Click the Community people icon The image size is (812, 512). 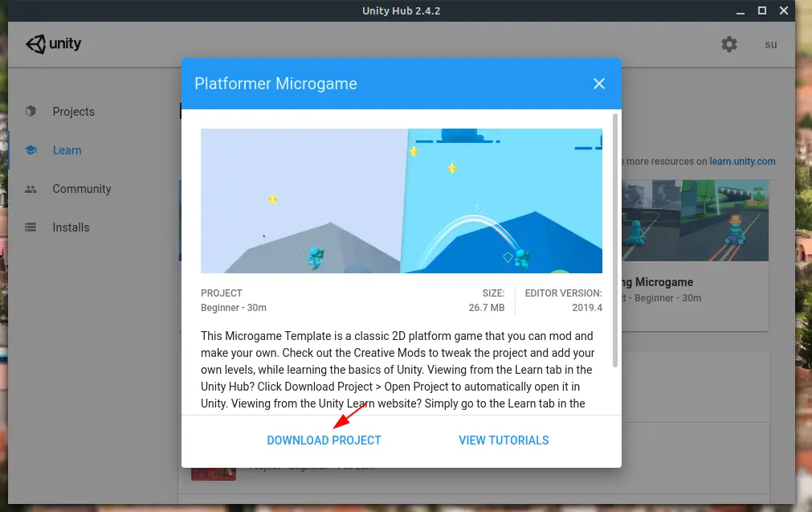pos(31,189)
